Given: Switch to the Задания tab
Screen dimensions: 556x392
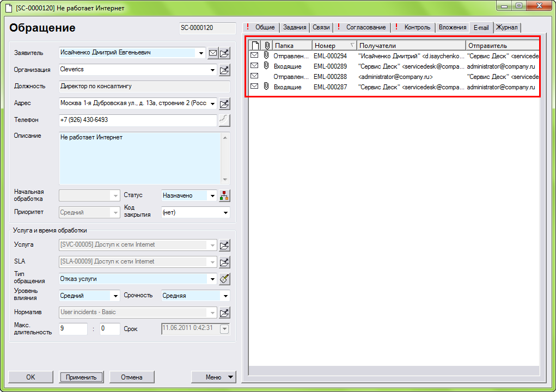Looking at the screenshot, I should pos(294,27).
